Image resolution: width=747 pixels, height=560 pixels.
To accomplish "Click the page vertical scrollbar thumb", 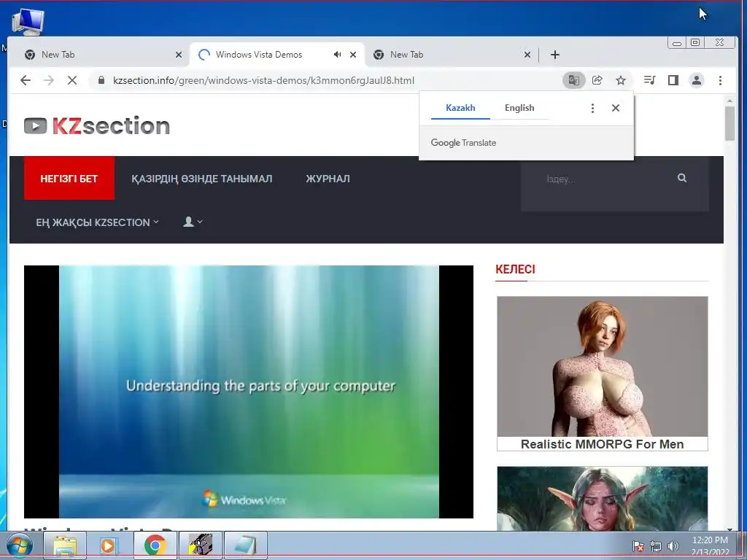I will (x=729, y=123).
